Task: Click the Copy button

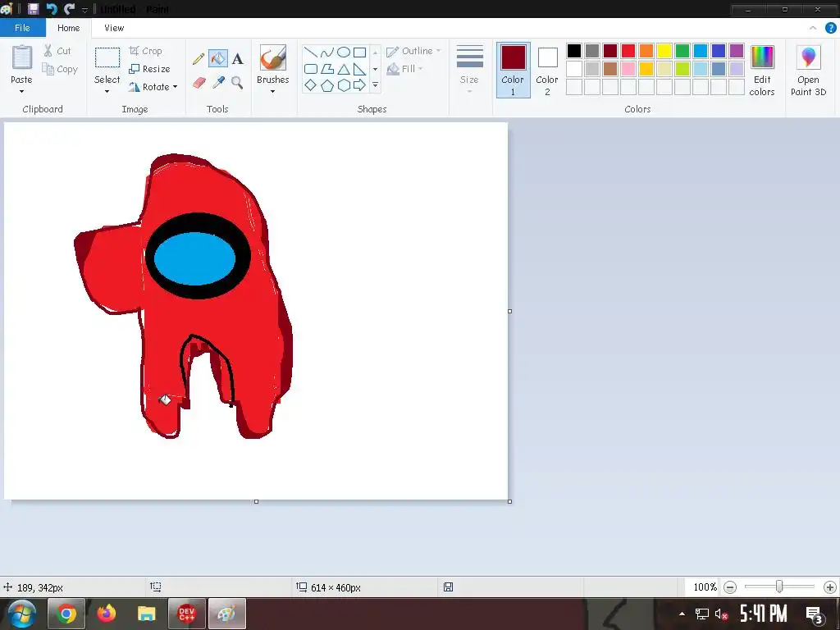Action: 60,69
